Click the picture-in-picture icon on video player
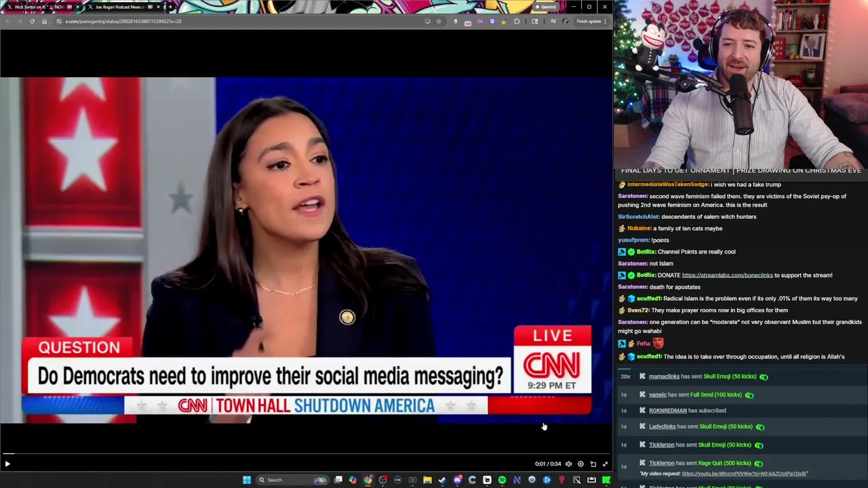 pyautogui.click(x=593, y=464)
